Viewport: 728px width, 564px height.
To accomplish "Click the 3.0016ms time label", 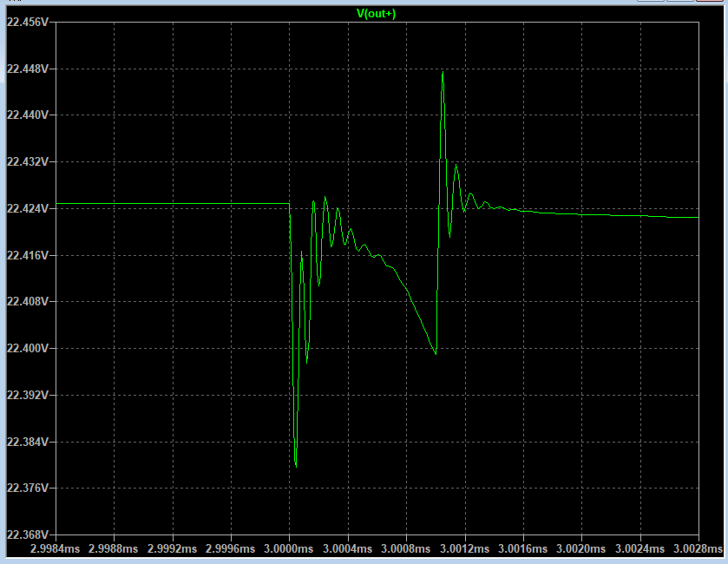I will click(522, 548).
